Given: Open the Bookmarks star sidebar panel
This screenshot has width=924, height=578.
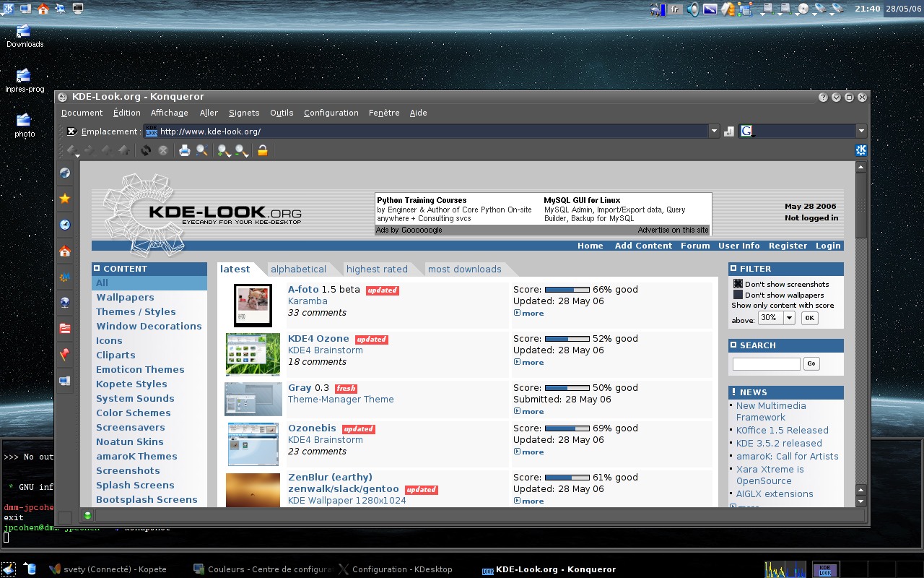Looking at the screenshot, I should point(65,199).
